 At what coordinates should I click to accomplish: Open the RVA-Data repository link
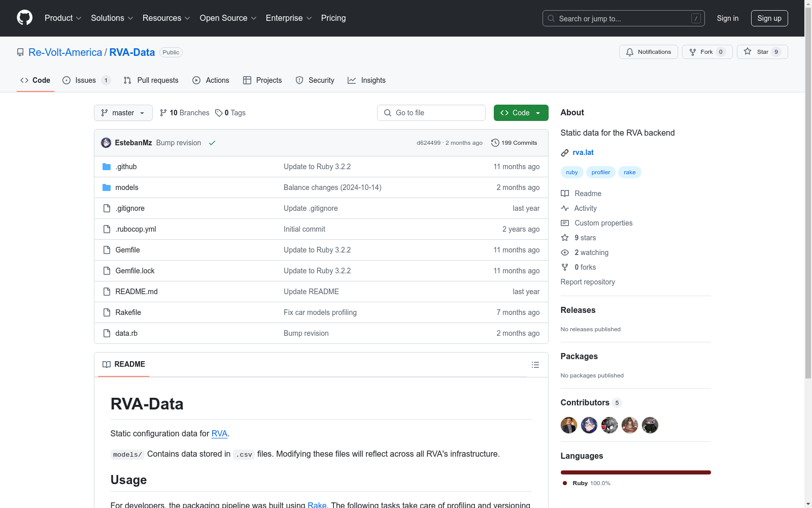[x=132, y=52]
